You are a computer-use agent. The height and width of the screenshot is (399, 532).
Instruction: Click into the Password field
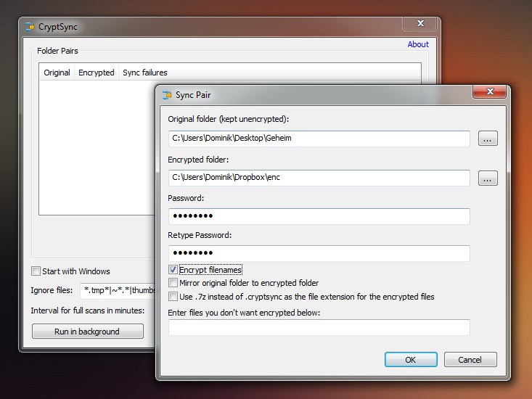click(x=319, y=216)
